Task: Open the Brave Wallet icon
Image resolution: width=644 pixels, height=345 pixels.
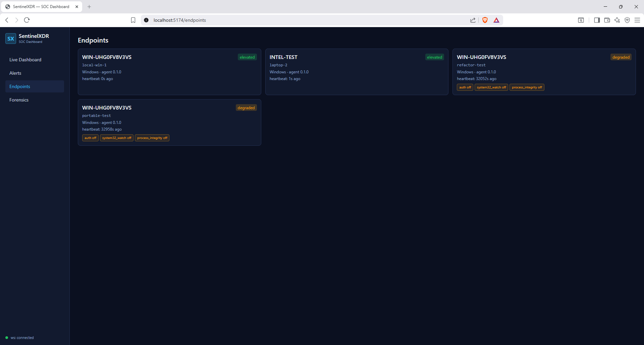Action: [607, 20]
